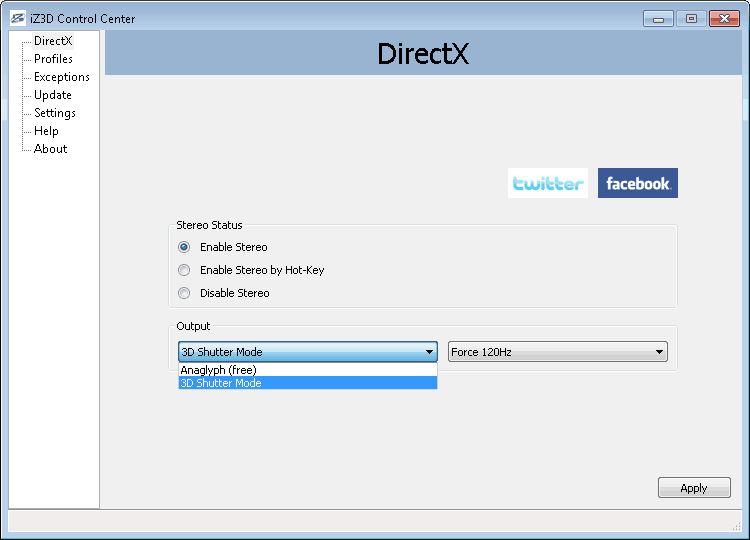
Task: Maximize the iZ3D Control Center window
Action: 691,19
